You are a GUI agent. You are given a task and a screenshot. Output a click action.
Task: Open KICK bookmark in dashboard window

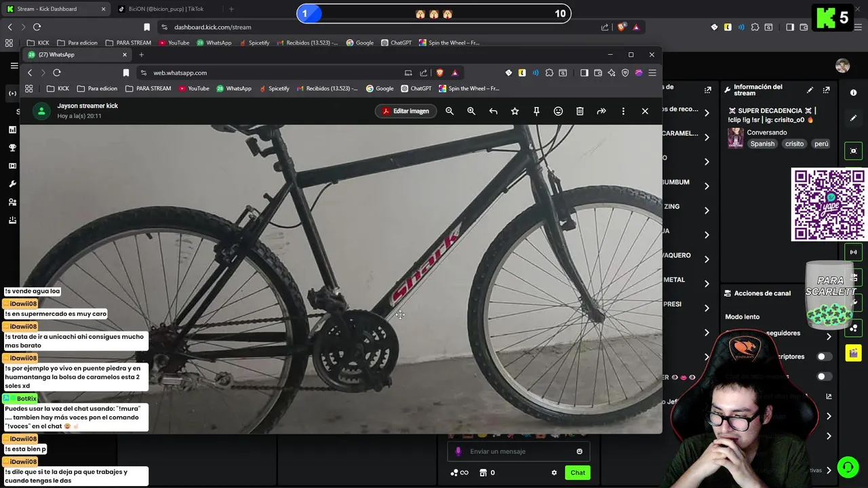38,43
